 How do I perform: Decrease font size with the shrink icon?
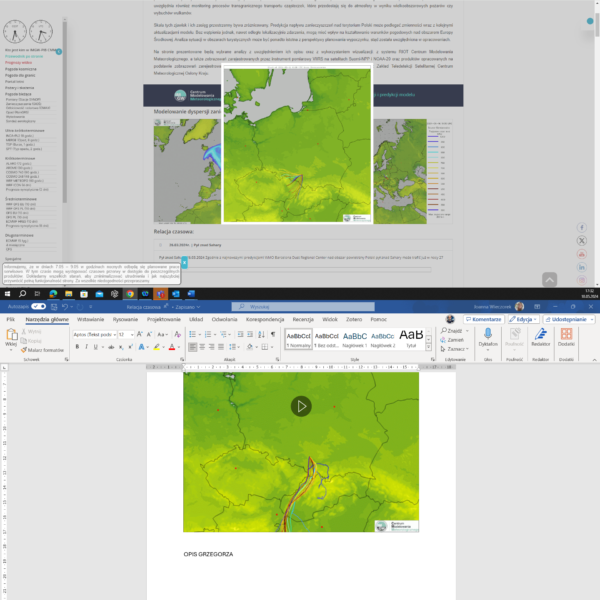click(149, 334)
